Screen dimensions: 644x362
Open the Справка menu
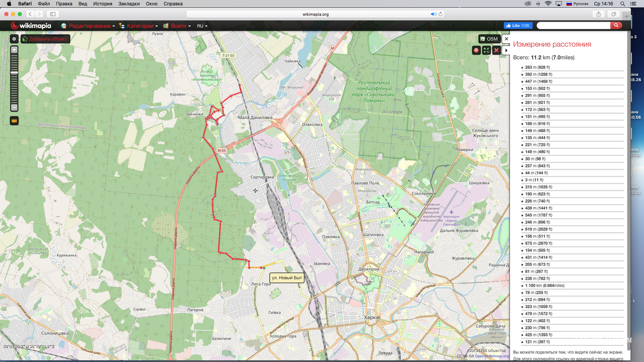pos(173,4)
